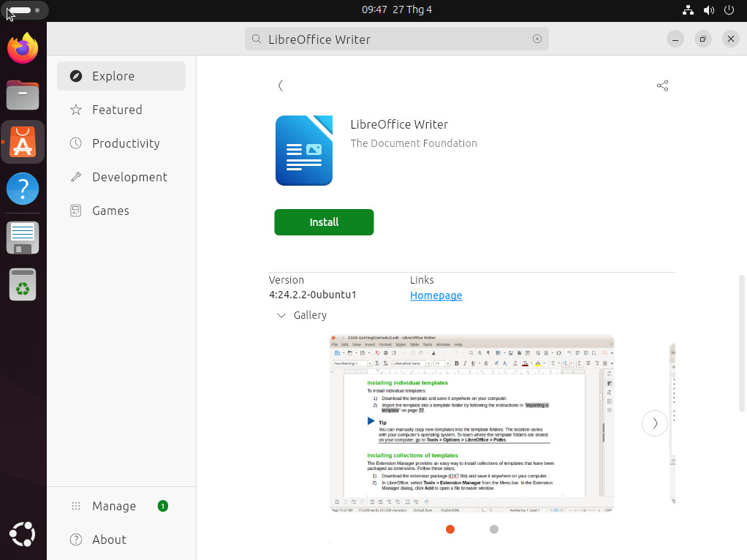Click the Featured star icon
The image size is (747, 560).
pyautogui.click(x=76, y=110)
